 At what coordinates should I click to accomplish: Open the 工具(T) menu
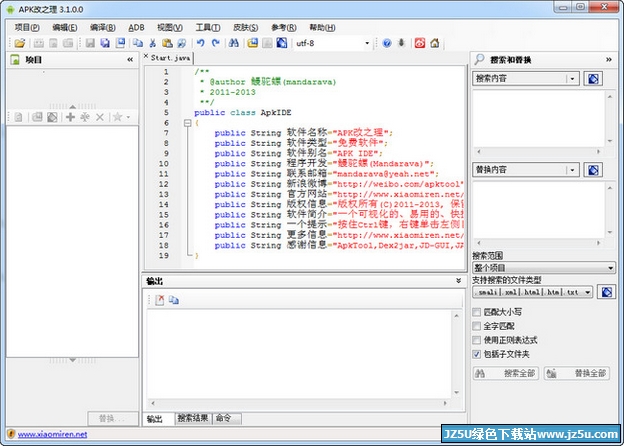(x=208, y=27)
